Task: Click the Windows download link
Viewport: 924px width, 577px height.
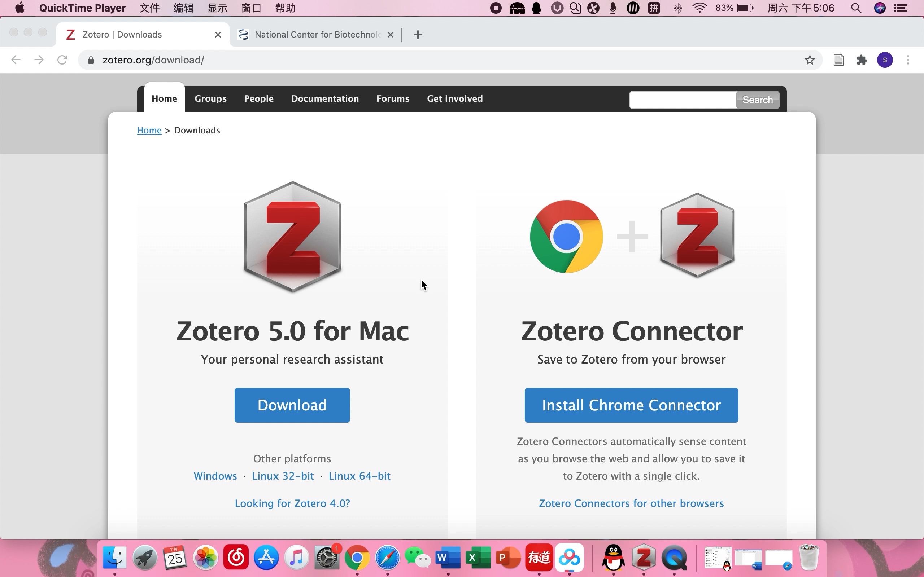Action: (x=215, y=476)
